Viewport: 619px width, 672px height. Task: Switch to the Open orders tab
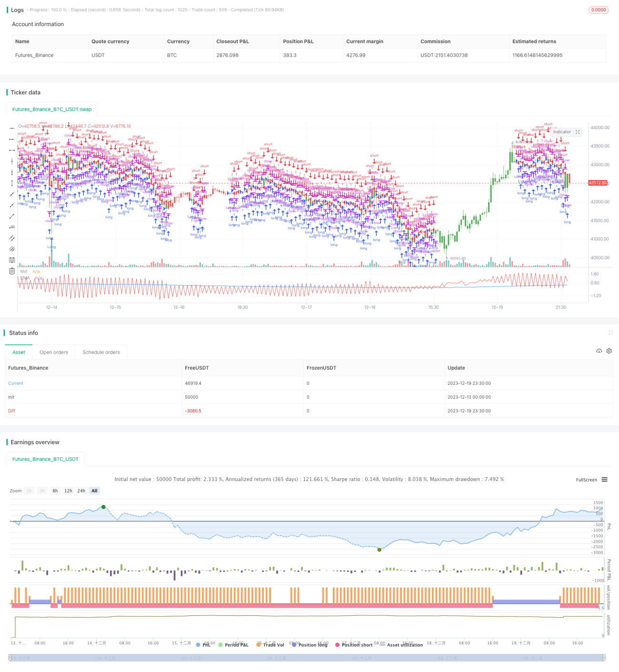54,352
